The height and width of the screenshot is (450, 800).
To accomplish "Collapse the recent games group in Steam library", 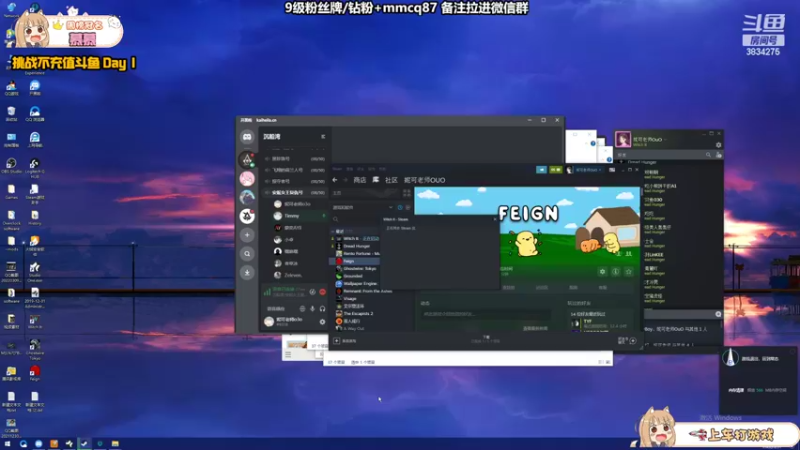I will [333, 231].
